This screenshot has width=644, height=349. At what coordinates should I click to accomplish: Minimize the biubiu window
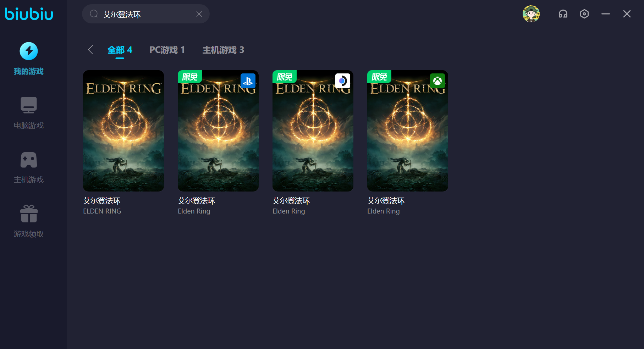coord(606,14)
